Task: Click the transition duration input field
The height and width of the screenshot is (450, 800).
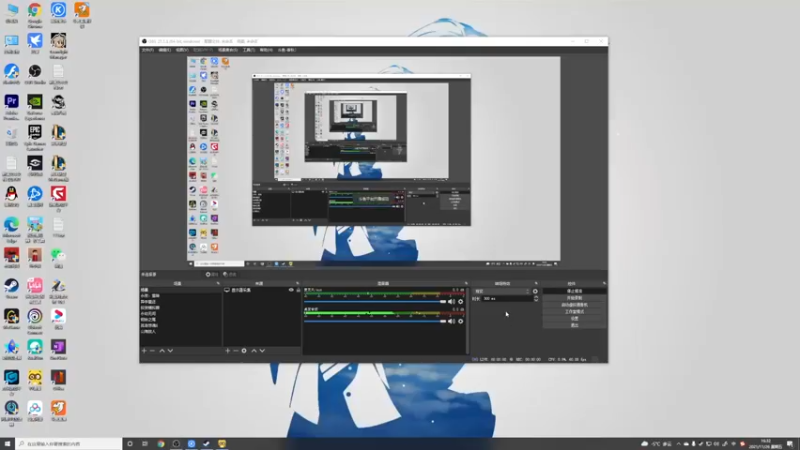Action: click(x=508, y=298)
